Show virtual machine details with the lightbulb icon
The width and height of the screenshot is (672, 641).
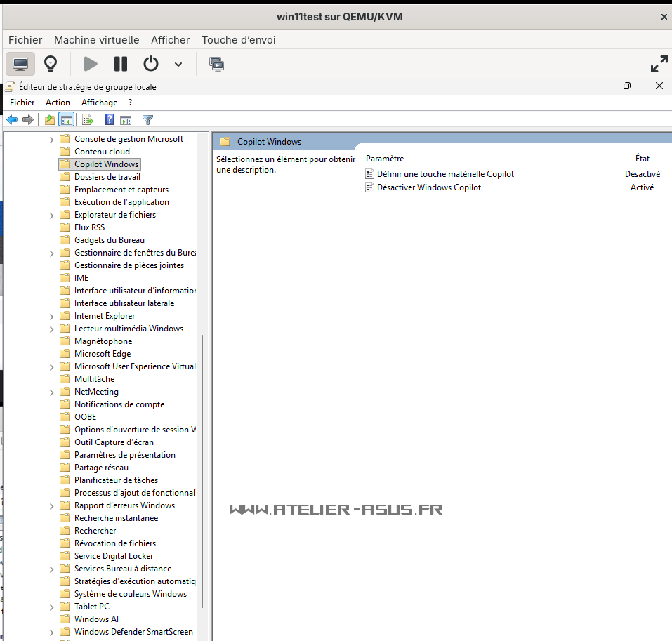pos(51,64)
